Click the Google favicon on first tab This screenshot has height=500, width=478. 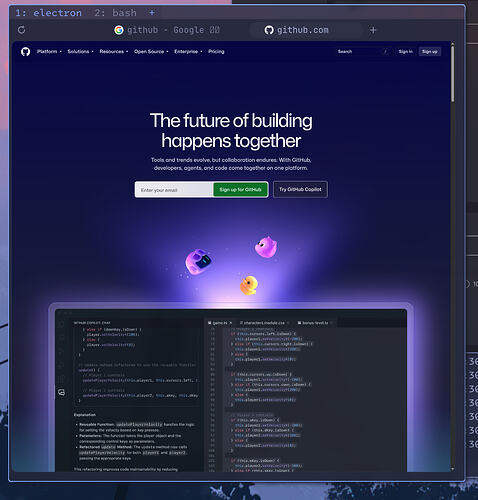pos(119,30)
